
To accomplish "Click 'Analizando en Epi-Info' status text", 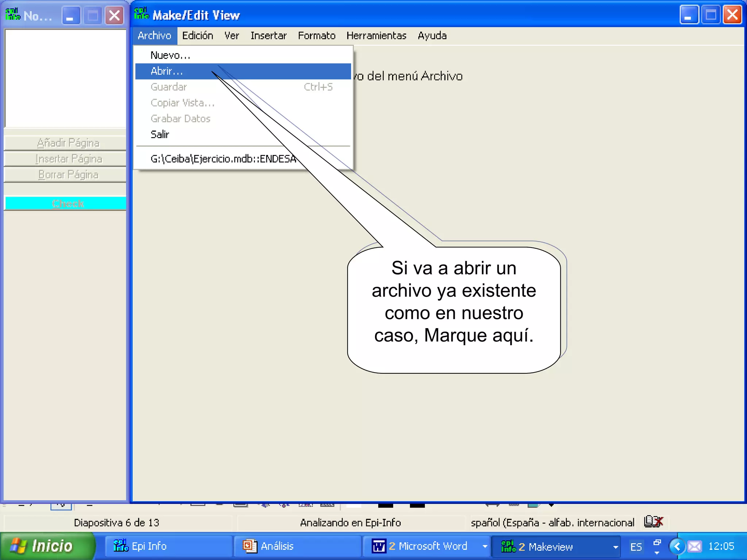I will pyautogui.click(x=350, y=522).
